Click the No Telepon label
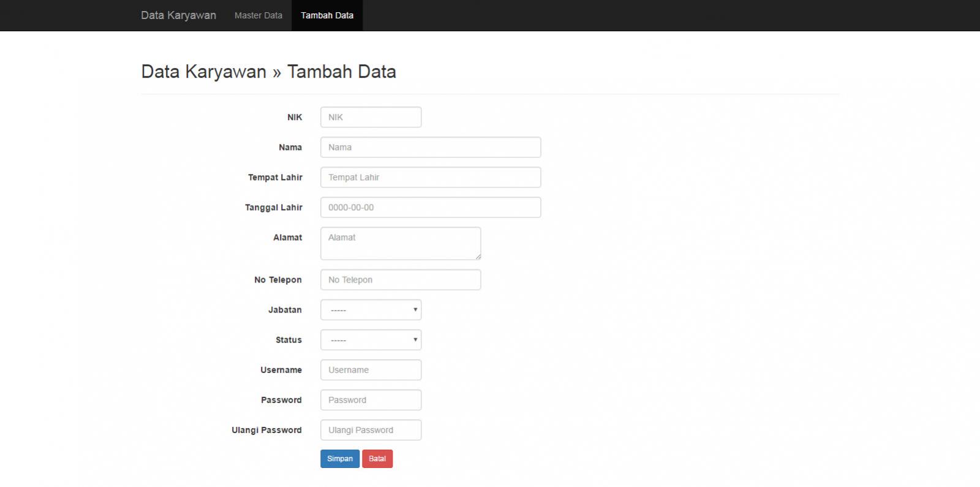Screen dimensions: 980x487 tap(278, 280)
